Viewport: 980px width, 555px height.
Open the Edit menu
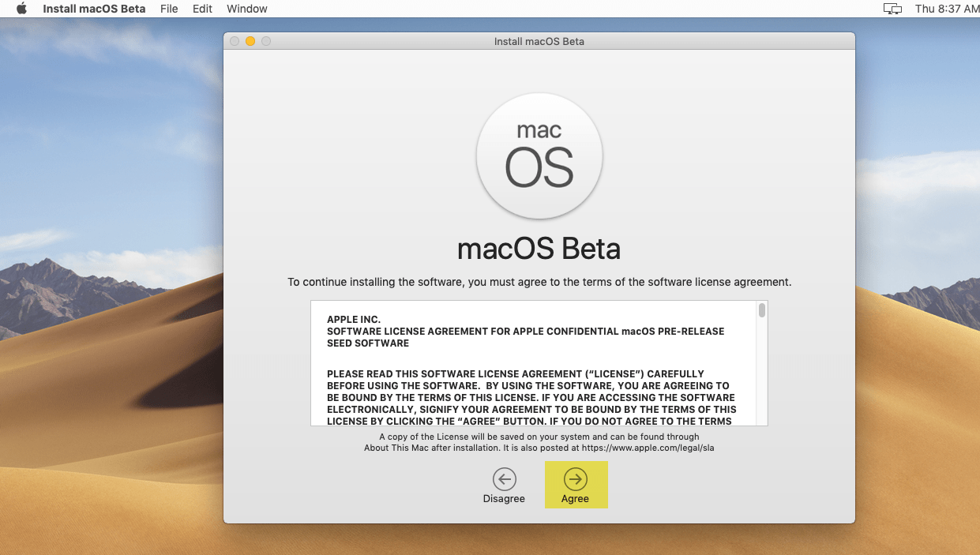click(203, 9)
